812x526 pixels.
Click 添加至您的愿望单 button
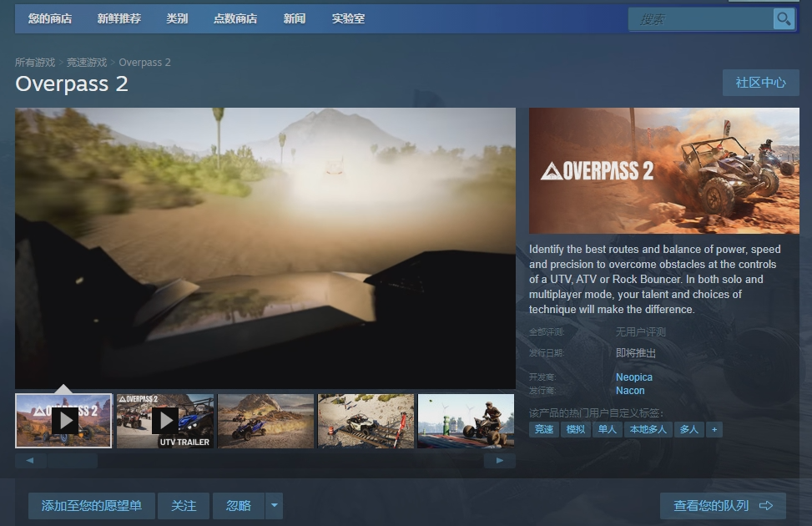[x=92, y=506]
